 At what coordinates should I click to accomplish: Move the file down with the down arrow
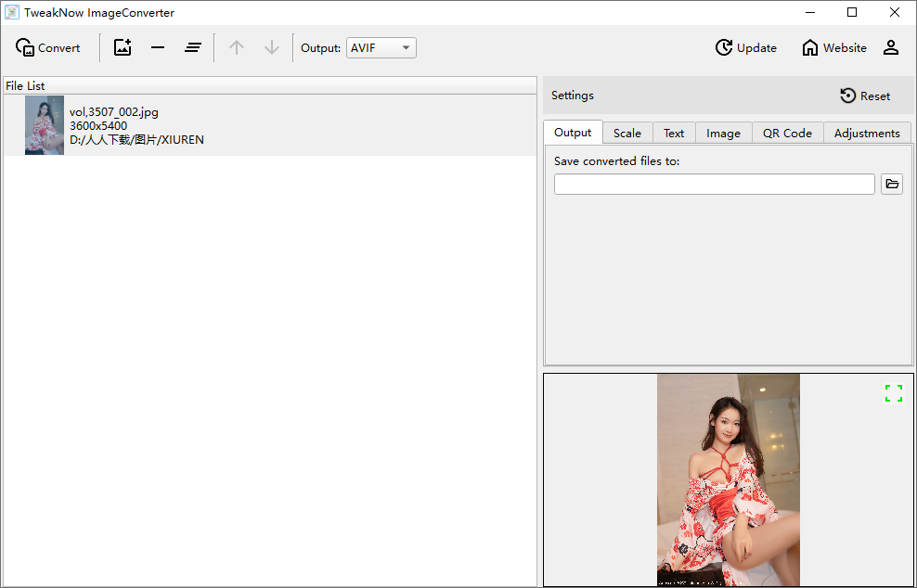click(271, 48)
